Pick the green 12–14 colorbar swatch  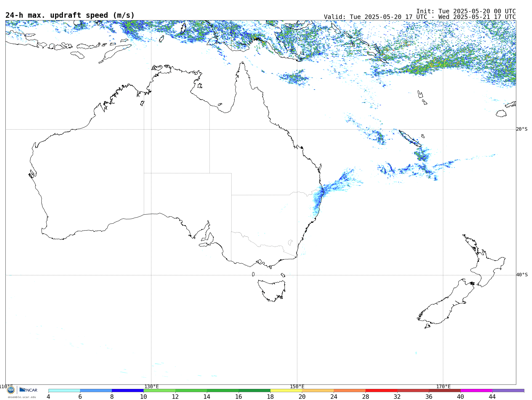[x=191, y=390]
